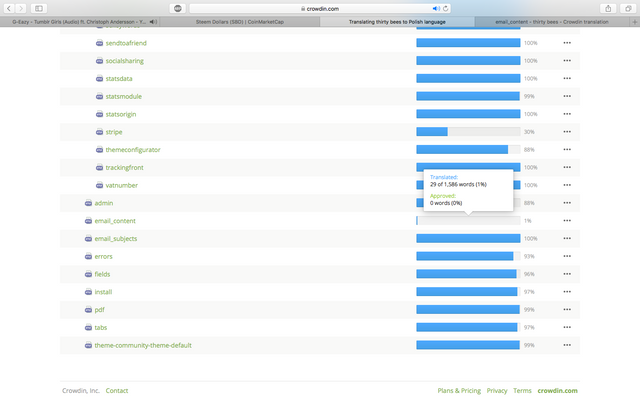Open the install file link

coord(103,292)
